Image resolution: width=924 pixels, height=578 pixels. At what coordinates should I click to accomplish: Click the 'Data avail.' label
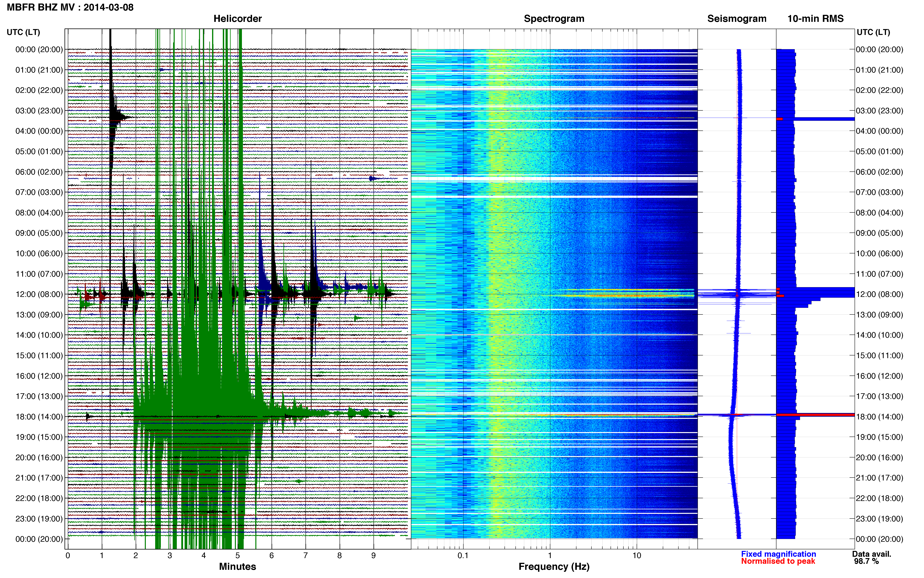click(x=872, y=554)
